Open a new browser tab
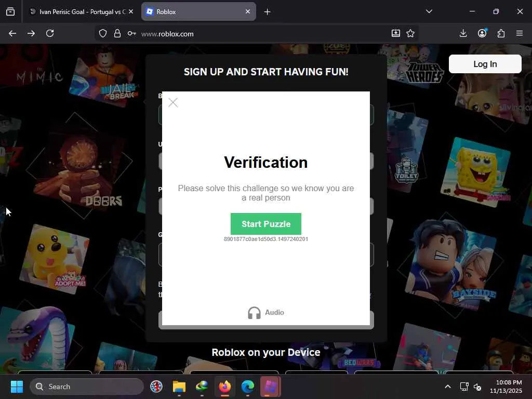The image size is (532, 399). (268, 12)
